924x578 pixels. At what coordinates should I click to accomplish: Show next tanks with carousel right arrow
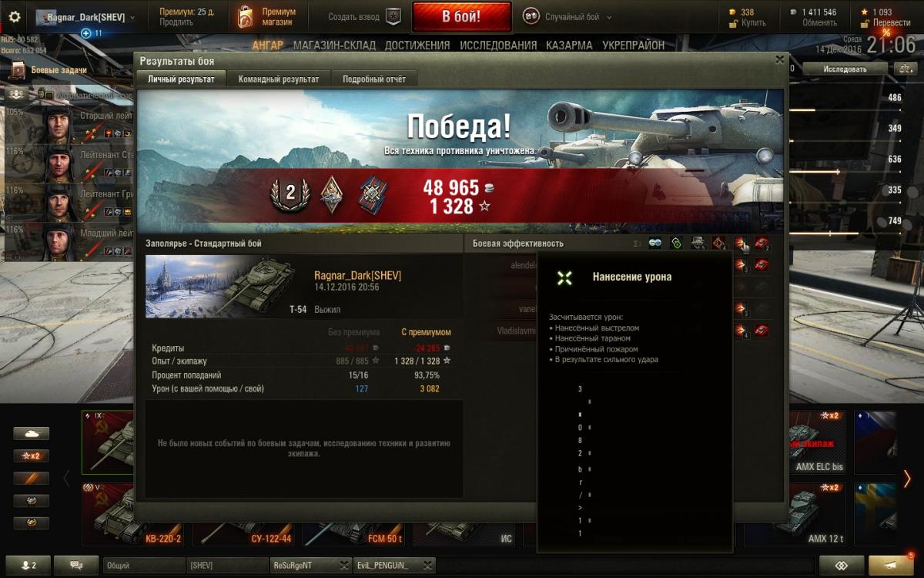907,479
